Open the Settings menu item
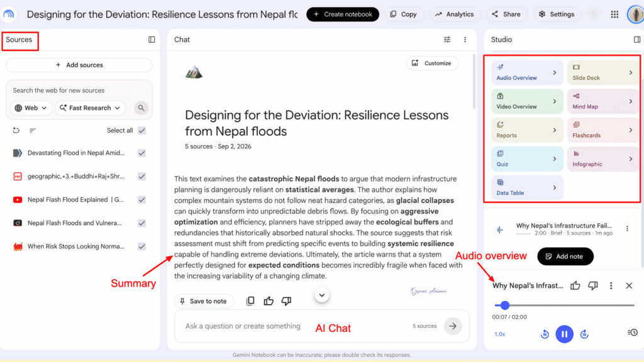The image size is (644, 362). click(557, 14)
